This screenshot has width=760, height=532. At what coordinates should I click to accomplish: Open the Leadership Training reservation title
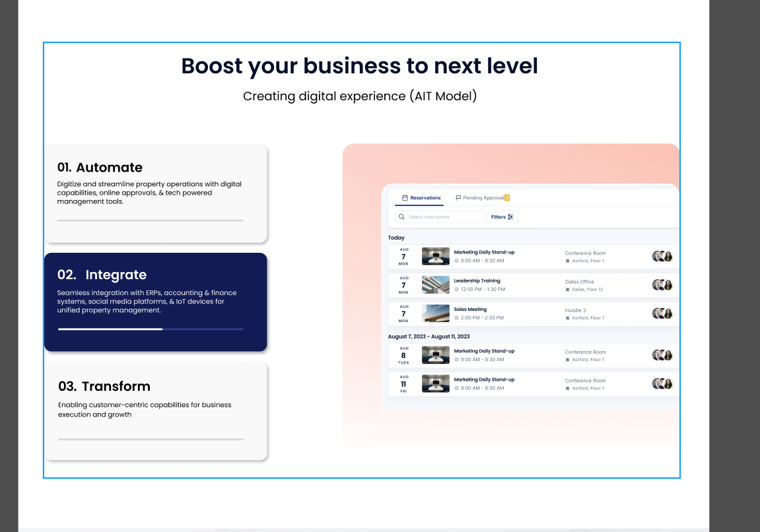click(x=477, y=281)
